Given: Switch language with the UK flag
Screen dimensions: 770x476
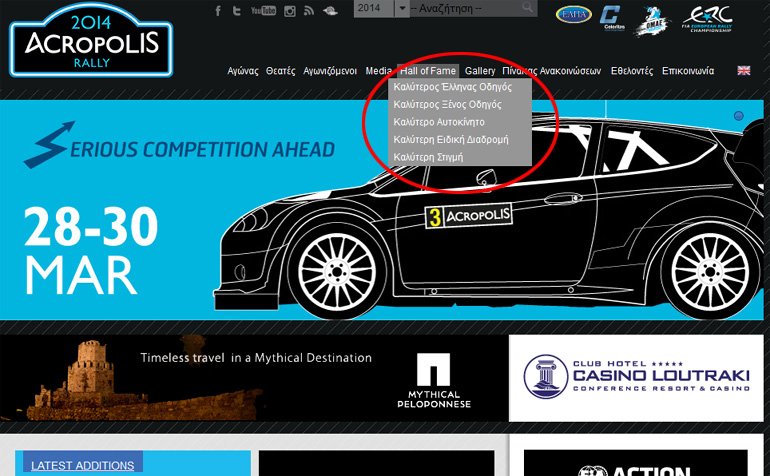Looking at the screenshot, I should pyautogui.click(x=744, y=71).
